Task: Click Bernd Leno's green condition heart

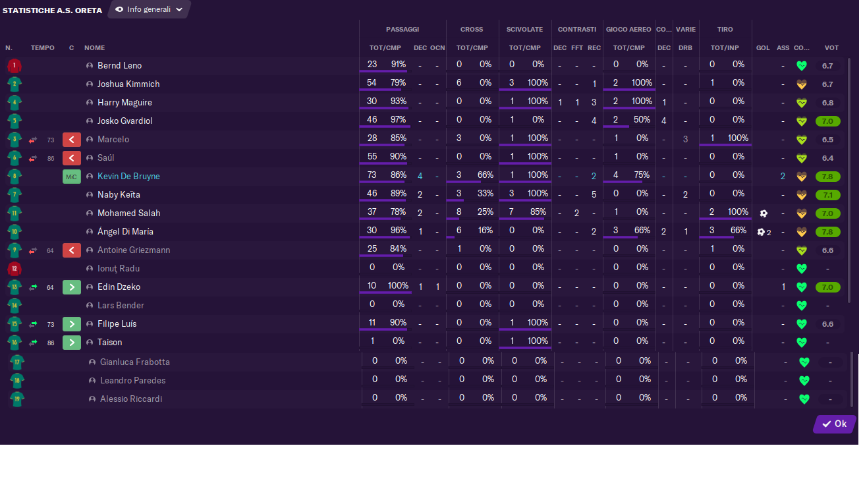Action: pos(802,66)
